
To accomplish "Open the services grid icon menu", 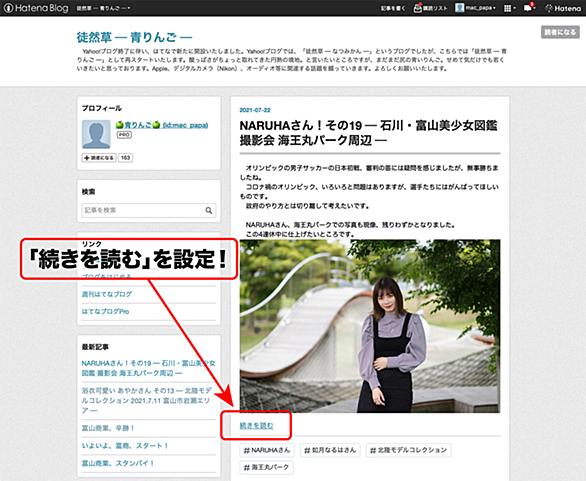I will tap(509, 8).
